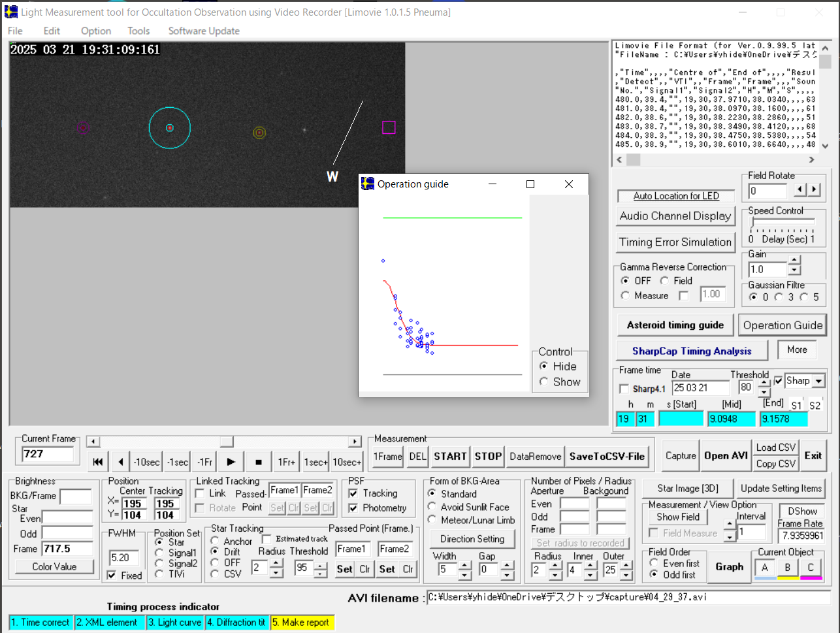Enable the Sharp4.1 checkbox

tap(624, 389)
